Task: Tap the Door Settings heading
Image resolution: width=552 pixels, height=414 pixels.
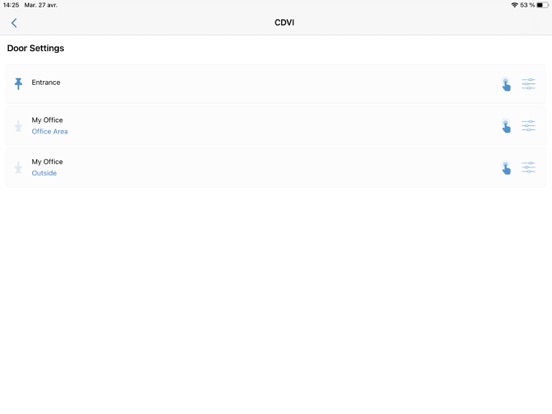Action: tap(36, 48)
